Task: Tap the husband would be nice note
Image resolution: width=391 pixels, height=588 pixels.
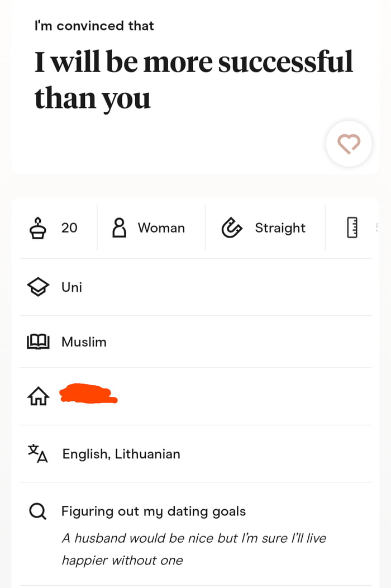Action: point(193,549)
